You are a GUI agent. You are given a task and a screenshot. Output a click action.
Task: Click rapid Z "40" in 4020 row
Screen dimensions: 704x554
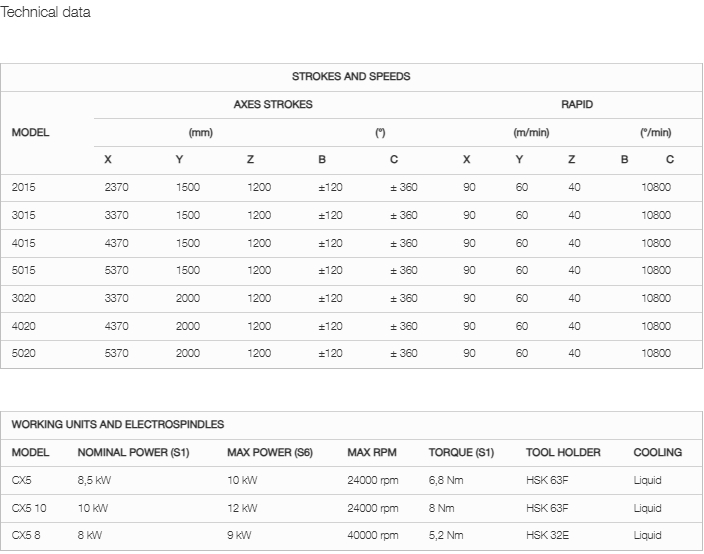click(574, 326)
